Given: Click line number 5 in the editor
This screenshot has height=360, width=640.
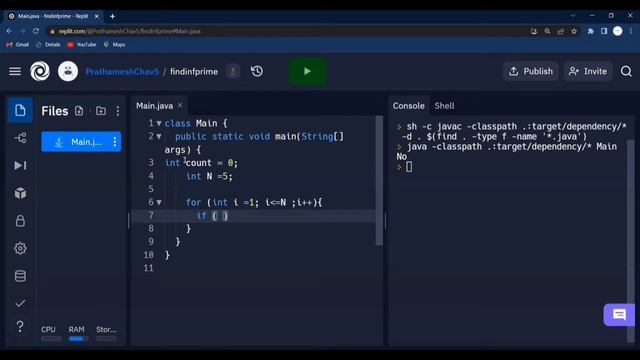Looking at the screenshot, I should 151,189.
